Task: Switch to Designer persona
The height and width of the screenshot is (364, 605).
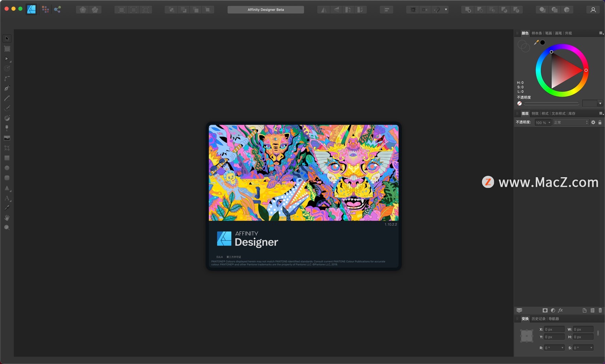Action: pos(32,10)
